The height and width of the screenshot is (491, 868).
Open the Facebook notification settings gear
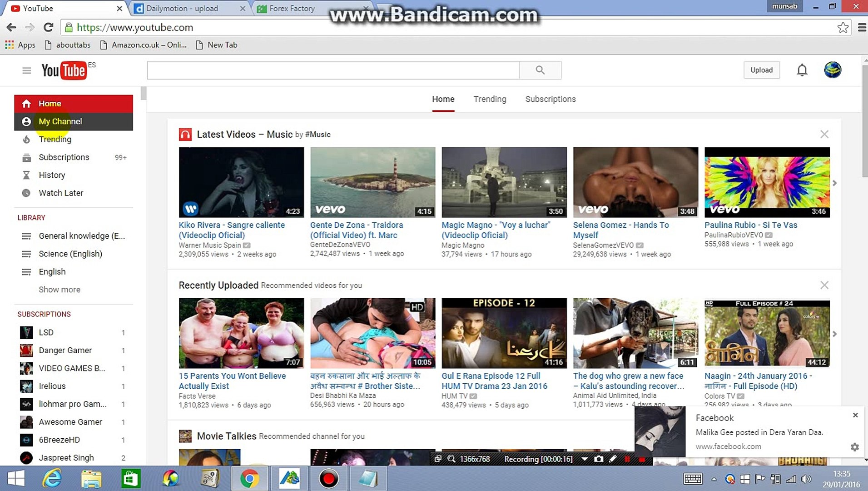[854, 447]
